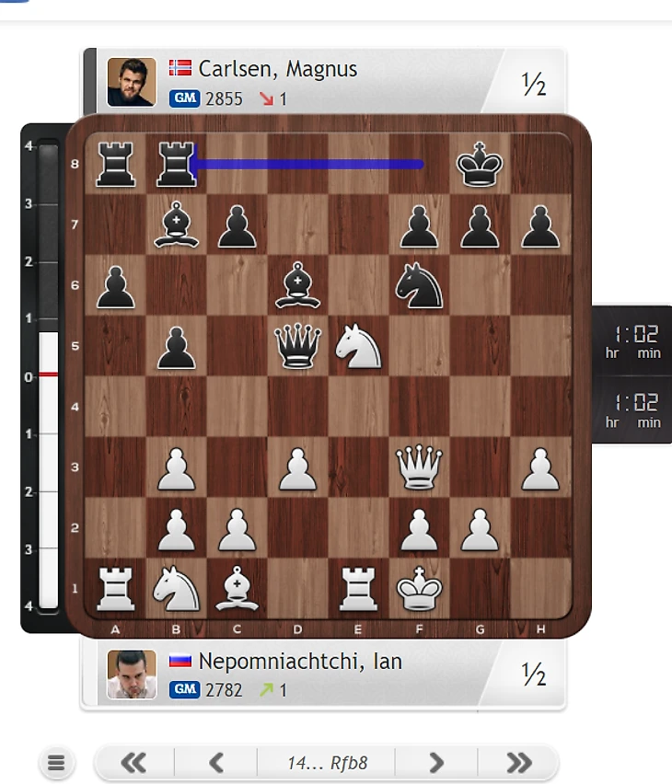The height and width of the screenshot is (784, 672).
Task: Select the black rook on b8
Action: point(176,164)
